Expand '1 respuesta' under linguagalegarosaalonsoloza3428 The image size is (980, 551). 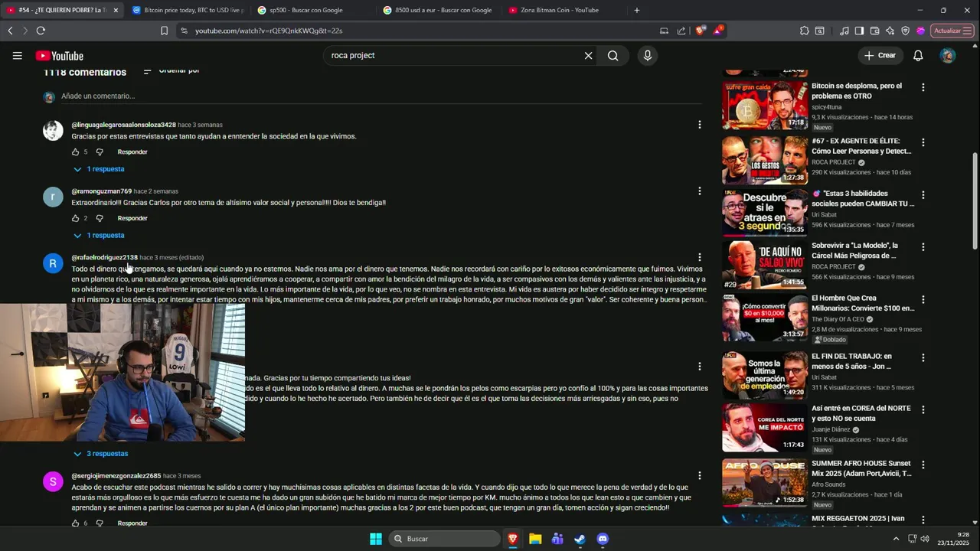(x=99, y=169)
